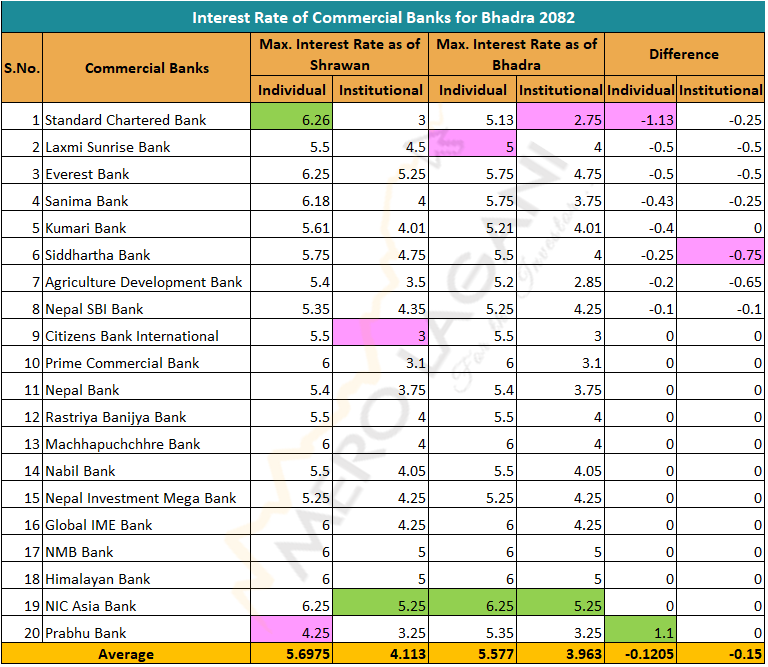Click the 'Global IME Bank' name cell

(x=146, y=521)
